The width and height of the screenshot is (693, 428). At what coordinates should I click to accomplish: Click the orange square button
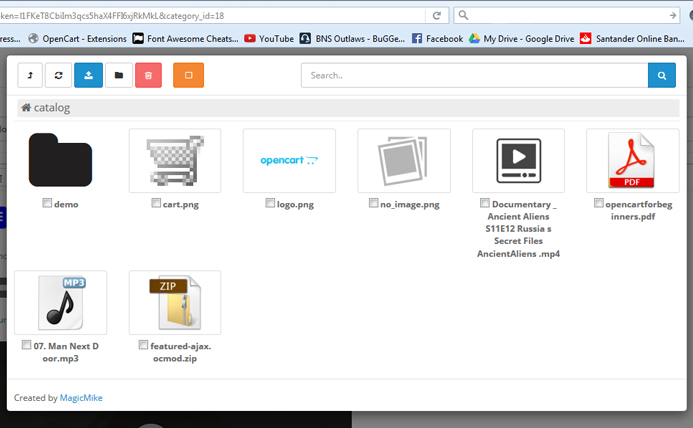pos(188,75)
